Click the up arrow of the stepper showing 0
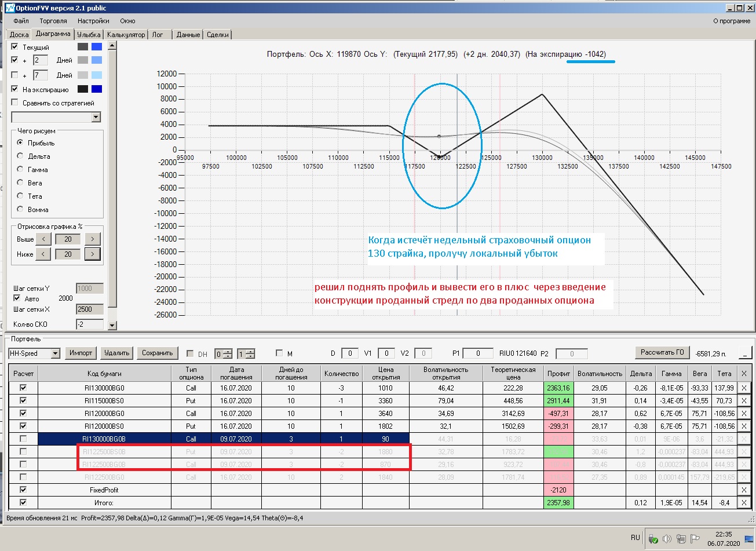Screen dimensions: 756x551 229,351
